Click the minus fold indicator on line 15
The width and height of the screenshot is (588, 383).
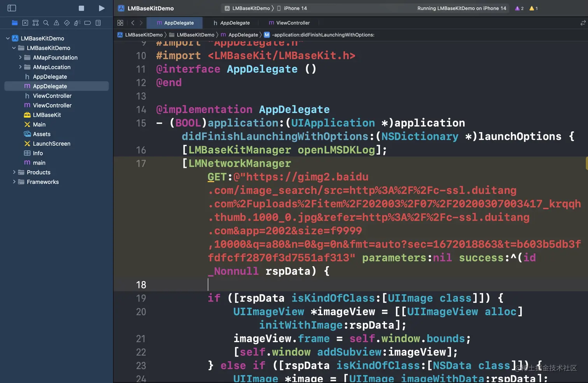[x=159, y=123]
